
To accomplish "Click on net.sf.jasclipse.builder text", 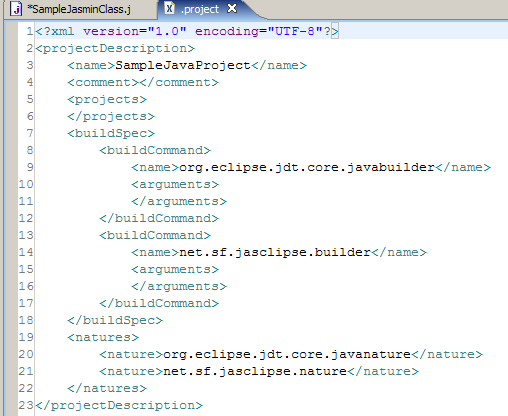I will (275, 252).
